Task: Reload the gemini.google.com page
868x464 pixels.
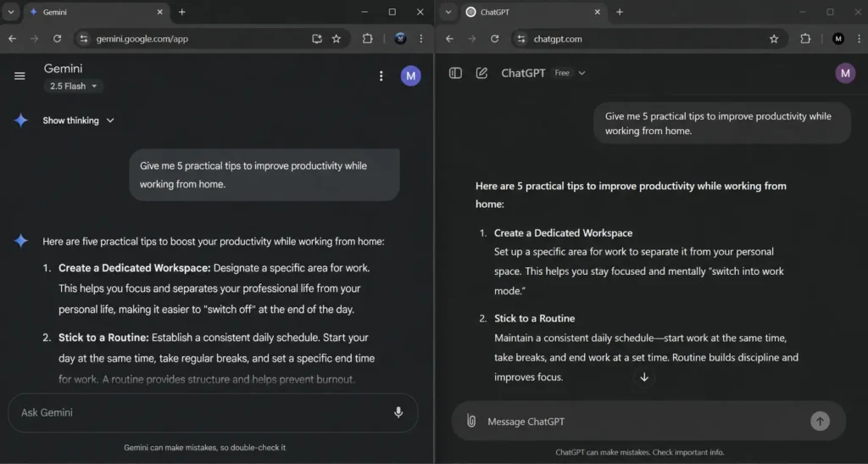Action: click(57, 39)
